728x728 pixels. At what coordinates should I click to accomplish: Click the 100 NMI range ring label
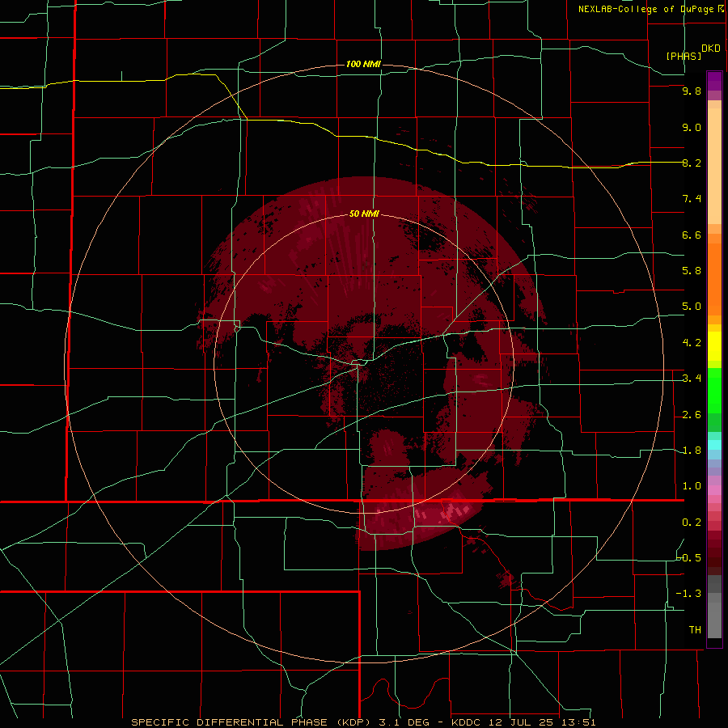pyautogui.click(x=363, y=64)
